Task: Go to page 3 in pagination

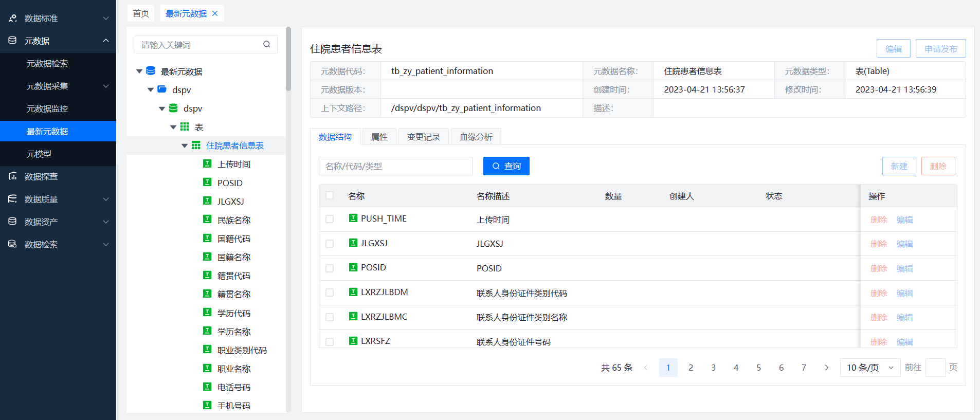Action: [713, 368]
